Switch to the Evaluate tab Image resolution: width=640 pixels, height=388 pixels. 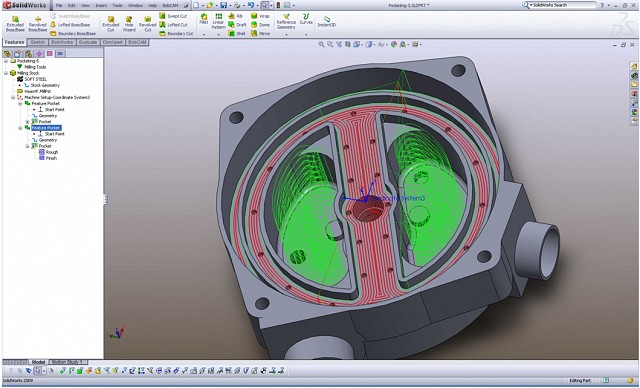tap(88, 42)
